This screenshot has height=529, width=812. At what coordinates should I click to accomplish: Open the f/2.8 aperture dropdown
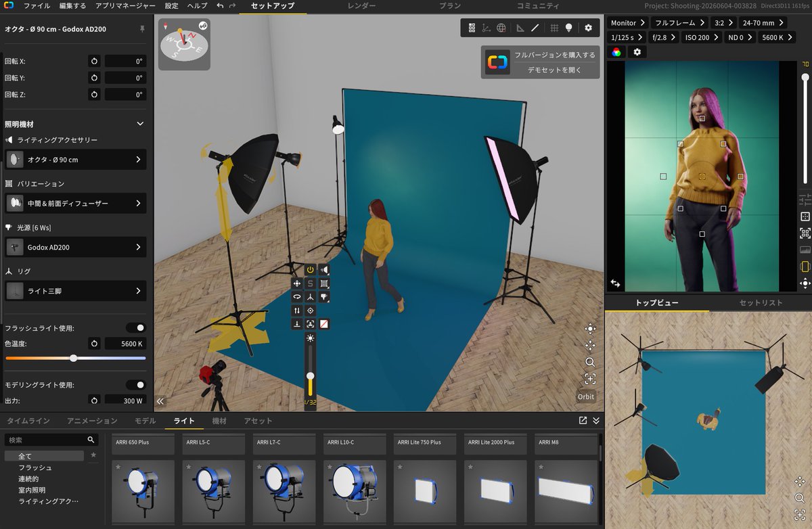663,37
